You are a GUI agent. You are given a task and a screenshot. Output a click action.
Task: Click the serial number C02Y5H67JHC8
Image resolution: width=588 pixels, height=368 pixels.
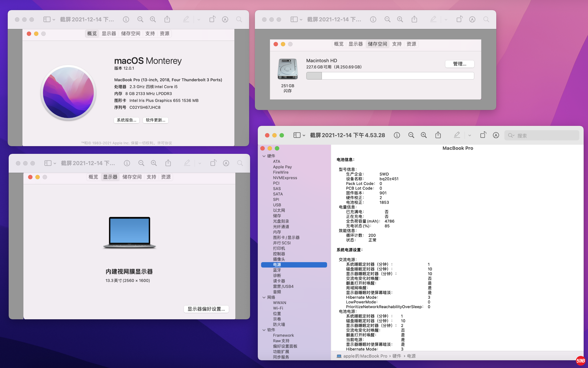point(145,107)
